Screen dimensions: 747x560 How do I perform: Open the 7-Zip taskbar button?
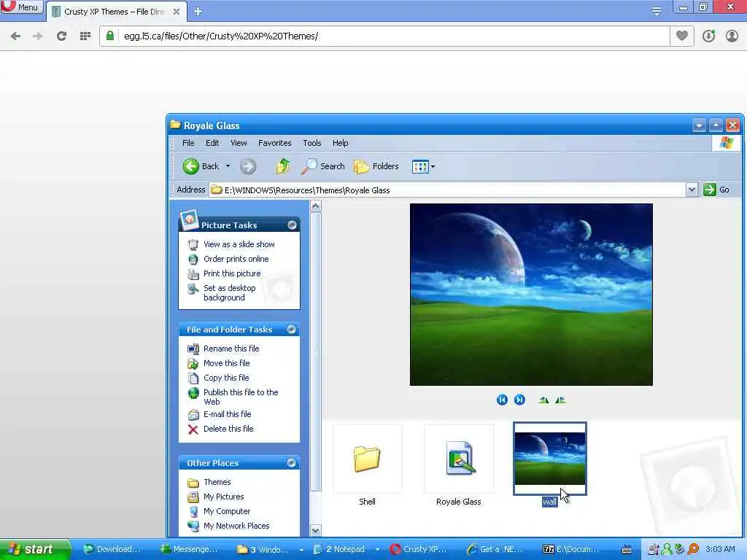[571, 549]
